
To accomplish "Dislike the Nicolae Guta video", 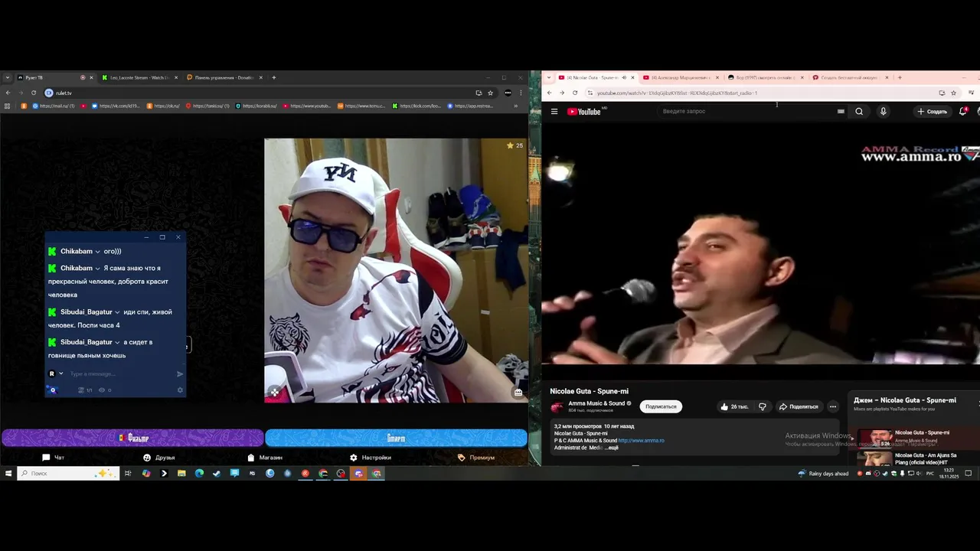I will tap(762, 406).
